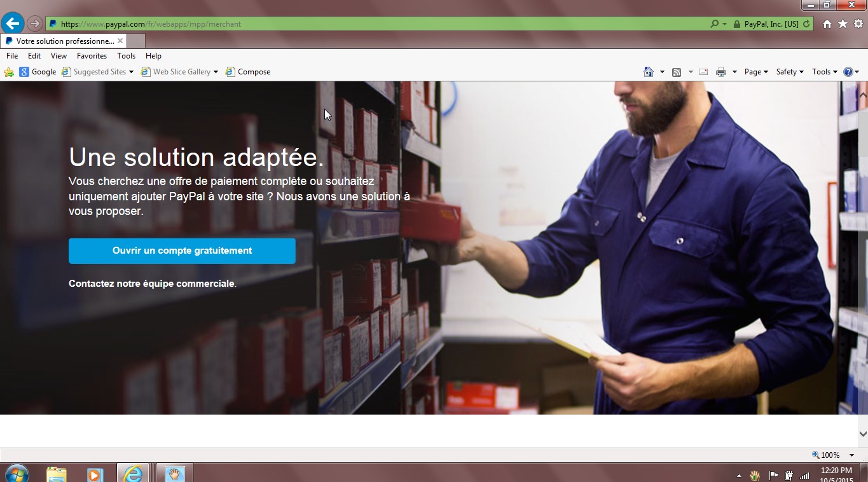This screenshot has width=868, height=482.
Task: Click the PayPal address bar URL field
Action: [x=382, y=24]
